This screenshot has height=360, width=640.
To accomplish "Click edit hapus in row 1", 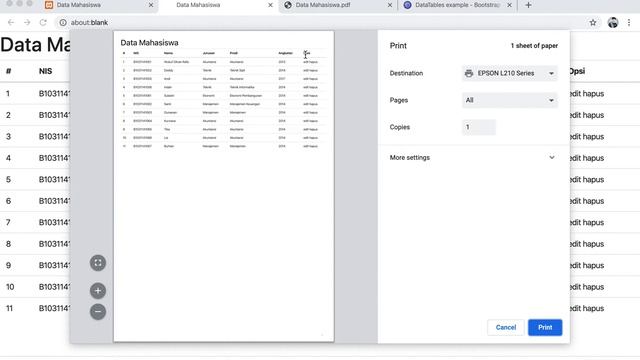I will coord(587,93).
